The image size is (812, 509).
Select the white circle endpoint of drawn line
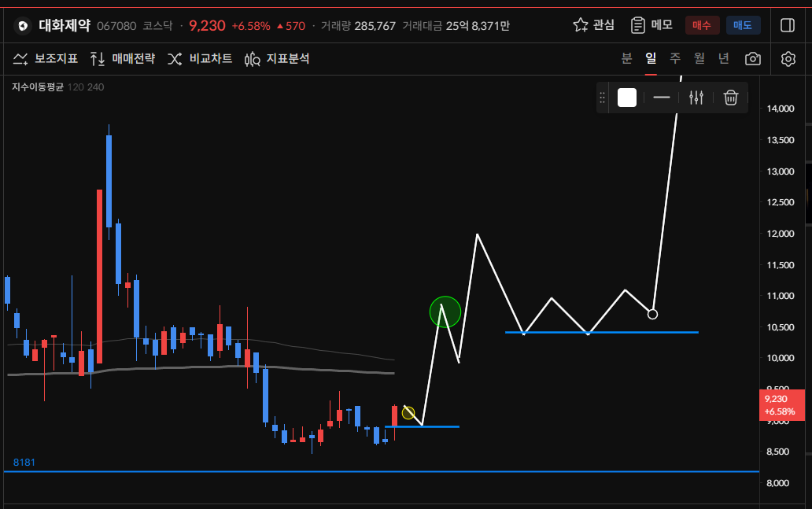(x=652, y=315)
